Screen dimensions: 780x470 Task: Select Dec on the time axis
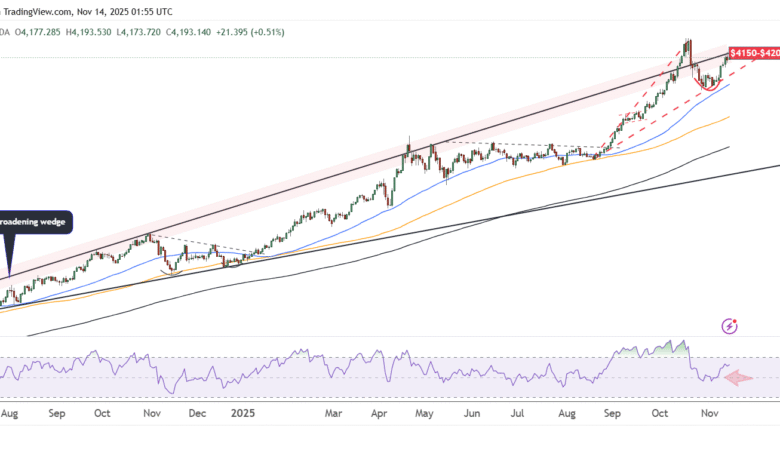click(196, 411)
